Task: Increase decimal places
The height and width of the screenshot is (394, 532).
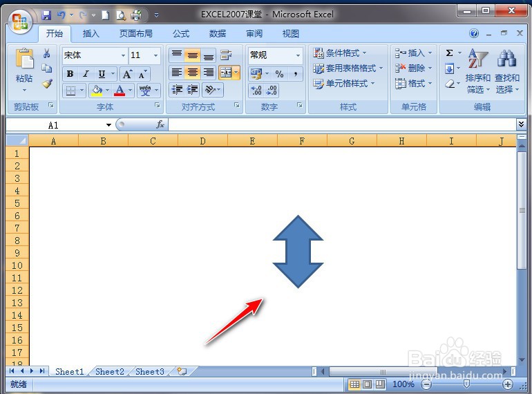Action: [x=256, y=91]
